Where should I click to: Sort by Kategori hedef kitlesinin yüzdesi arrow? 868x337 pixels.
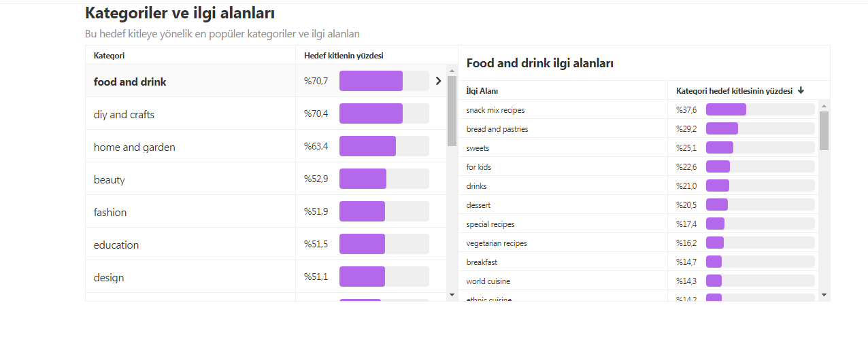click(x=801, y=90)
